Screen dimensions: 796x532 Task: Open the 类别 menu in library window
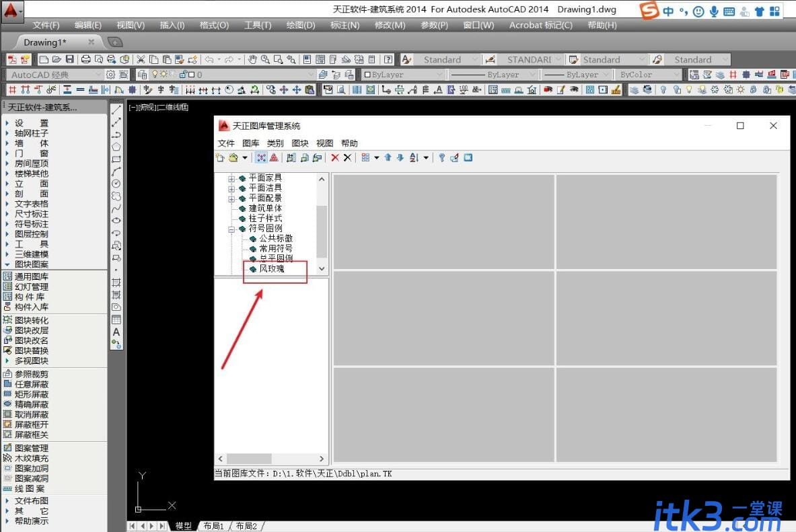pos(275,143)
